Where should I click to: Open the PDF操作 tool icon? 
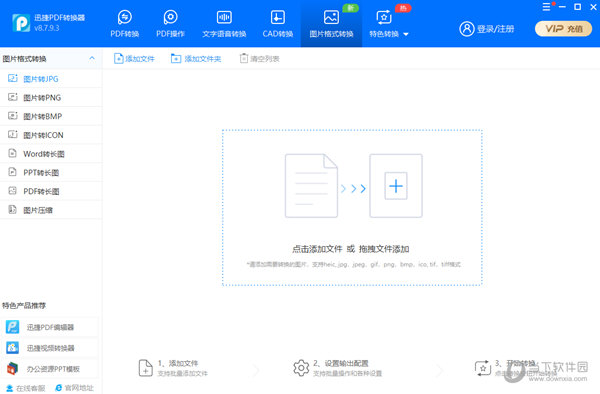tap(170, 17)
